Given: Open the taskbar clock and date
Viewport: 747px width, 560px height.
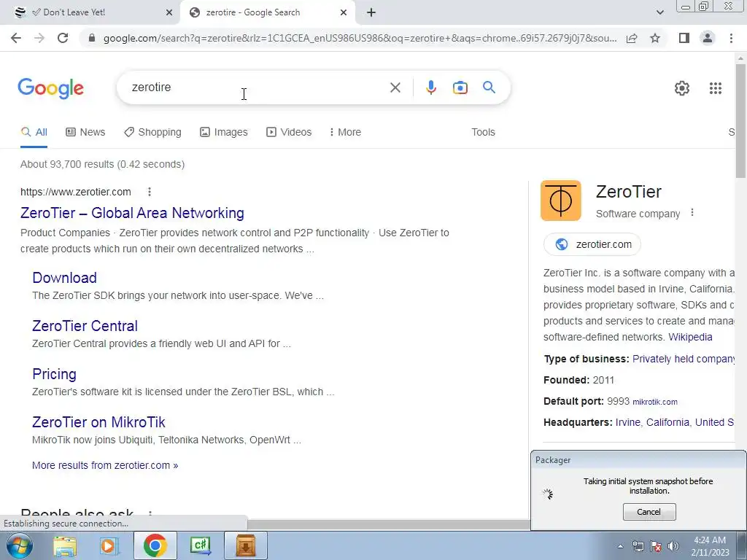Looking at the screenshot, I should tap(710, 546).
